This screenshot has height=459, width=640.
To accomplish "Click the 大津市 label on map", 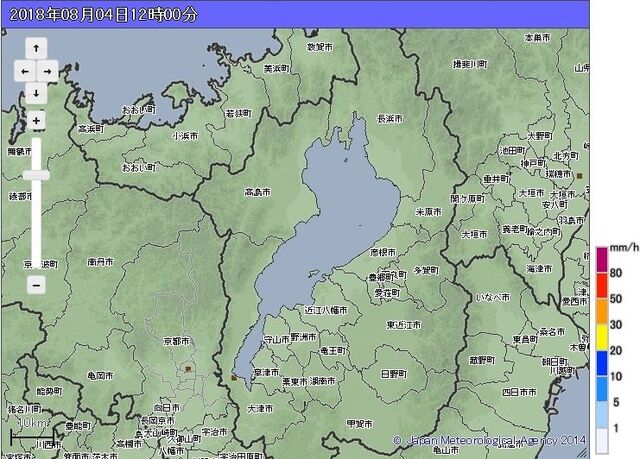I will [x=260, y=408].
